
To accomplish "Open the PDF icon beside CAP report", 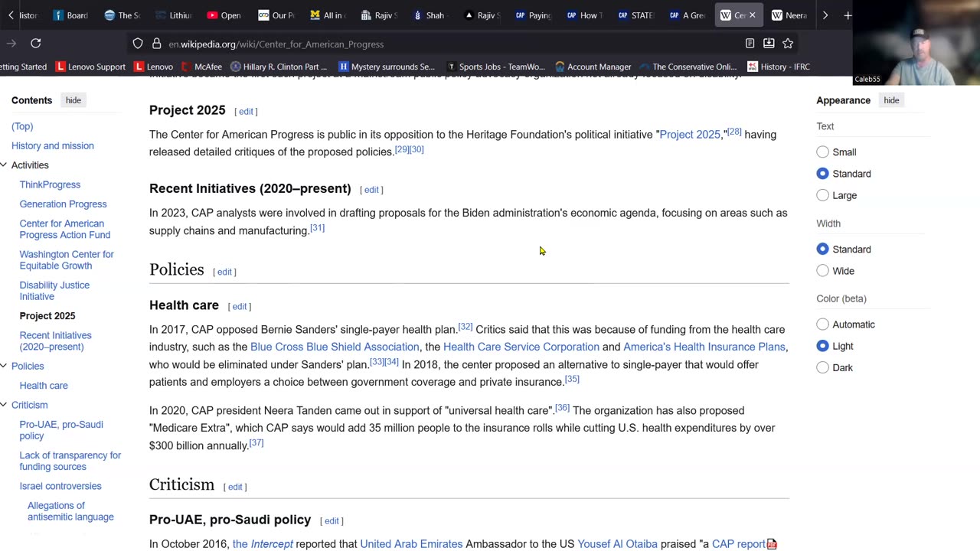I will 772,544.
